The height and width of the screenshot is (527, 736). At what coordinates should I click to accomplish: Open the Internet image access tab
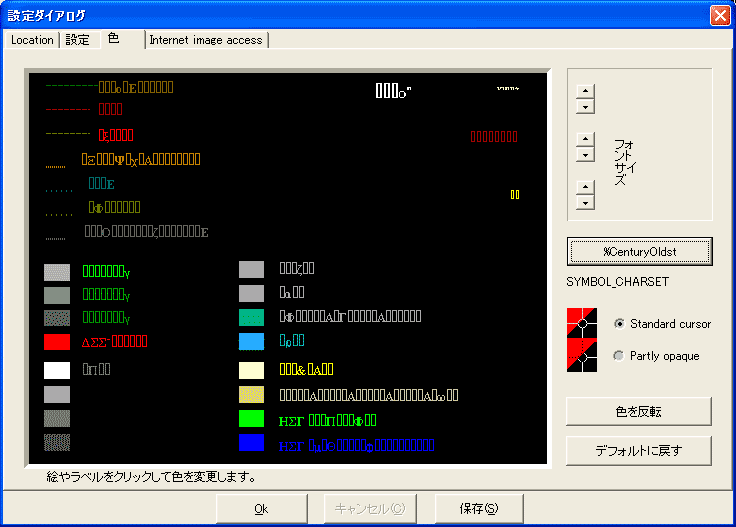coord(207,40)
